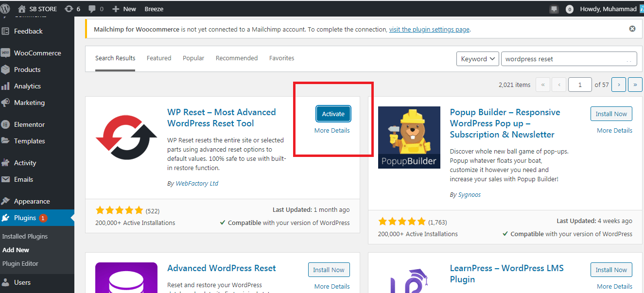This screenshot has height=293, width=644.
Task: Install the Popup Builder plugin
Action: click(611, 114)
